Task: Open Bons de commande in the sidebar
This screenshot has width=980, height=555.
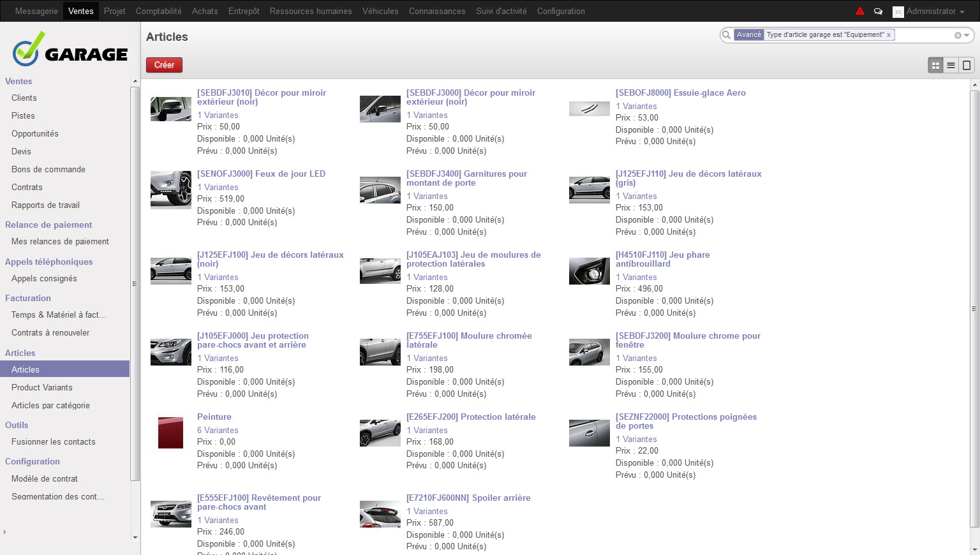Action: tap(48, 169)
